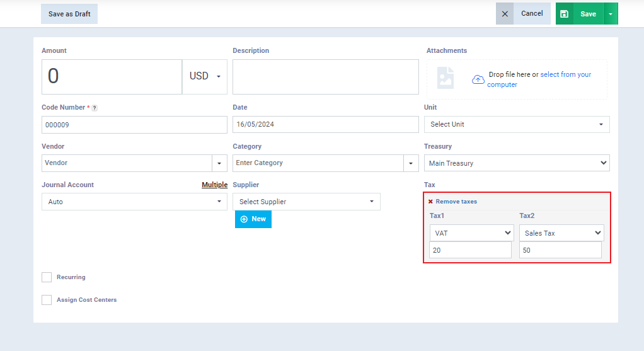Screen dimensions: 644x351
Task: Open the Save button dropdown arrow
Action: [611, 13]
